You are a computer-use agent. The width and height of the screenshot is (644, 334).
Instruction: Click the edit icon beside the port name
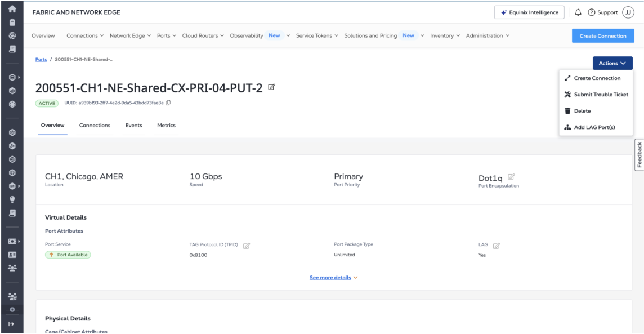(x=272, y=87)
